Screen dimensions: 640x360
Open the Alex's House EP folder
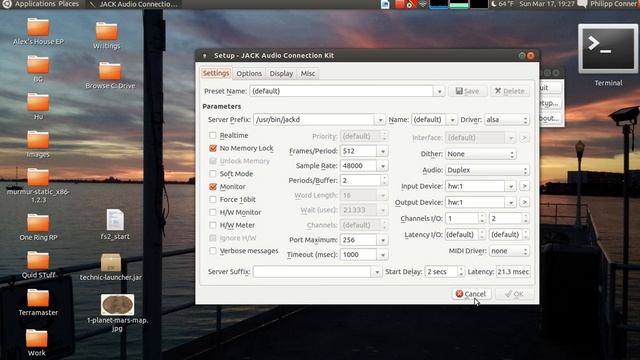[x=38, y=28]
